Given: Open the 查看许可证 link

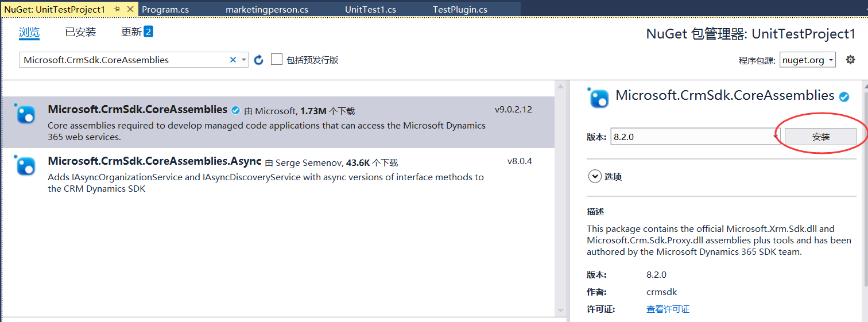Looking at the screenshot, I should (x=668, y=309).
